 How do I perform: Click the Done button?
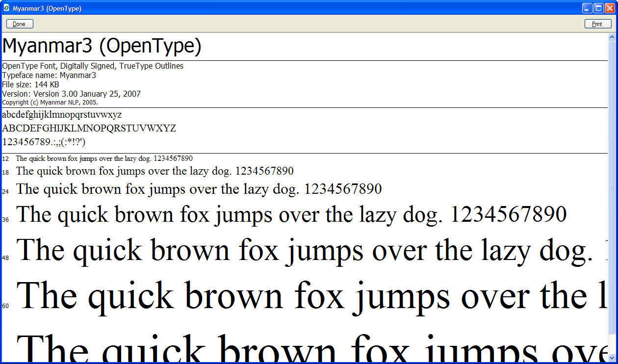[x=20, y=24]
